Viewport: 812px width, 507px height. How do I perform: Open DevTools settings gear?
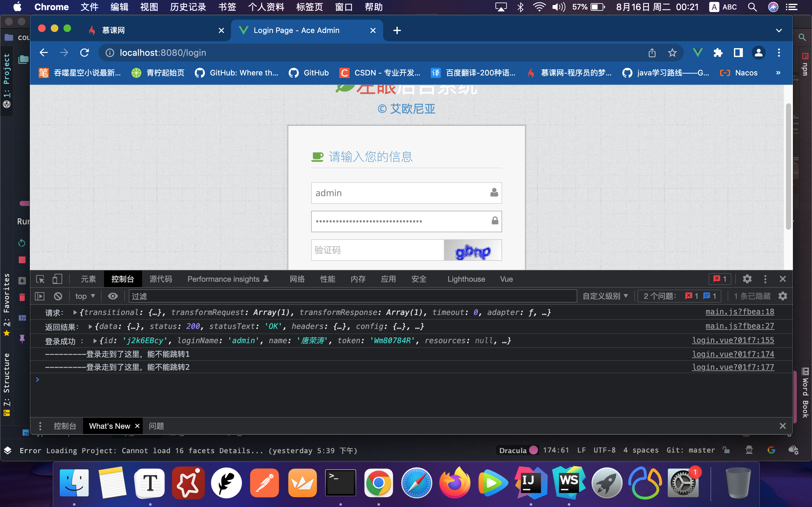748,279
